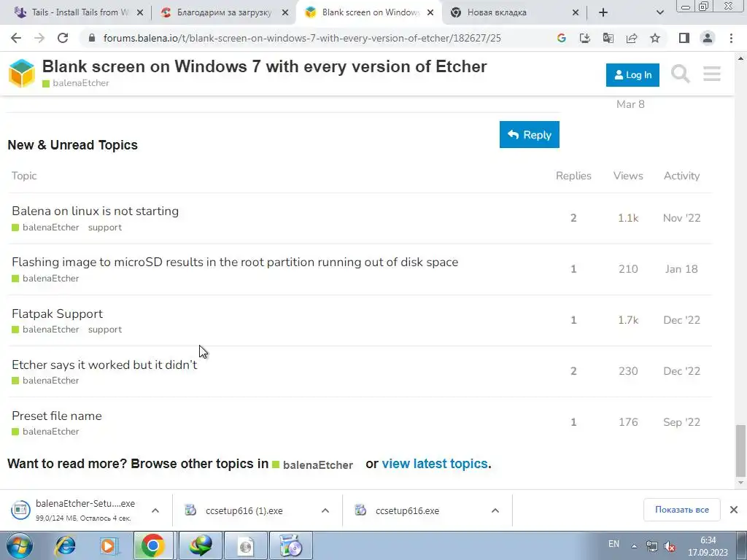Toggle the browser side panel
This screenshot has width=747, height=560.
point(684,38)
